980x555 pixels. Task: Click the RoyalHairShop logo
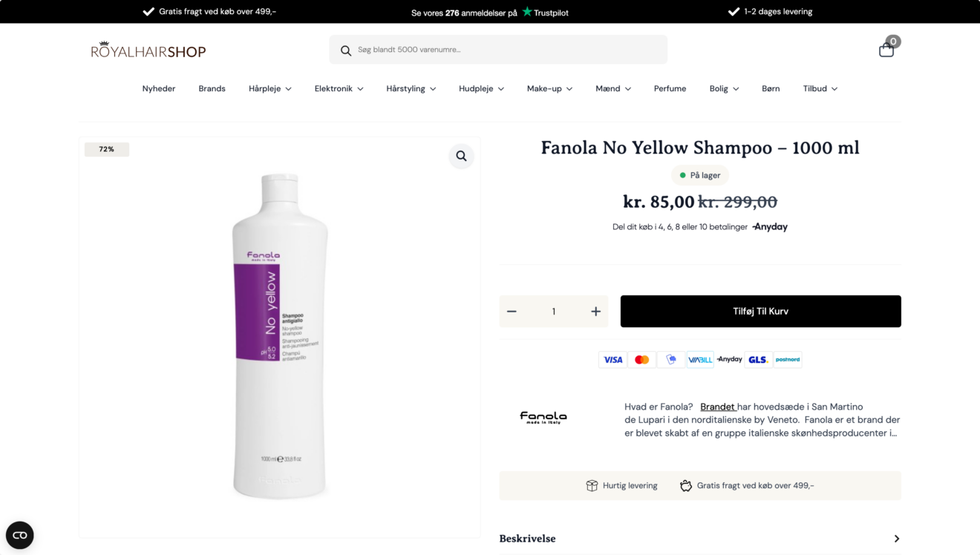click(x=148, y=50)
